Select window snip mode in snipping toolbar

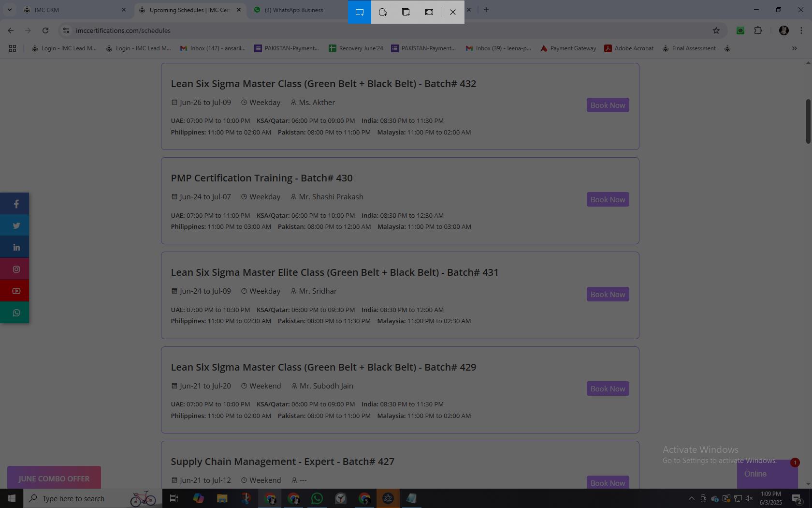pos(406,12)
